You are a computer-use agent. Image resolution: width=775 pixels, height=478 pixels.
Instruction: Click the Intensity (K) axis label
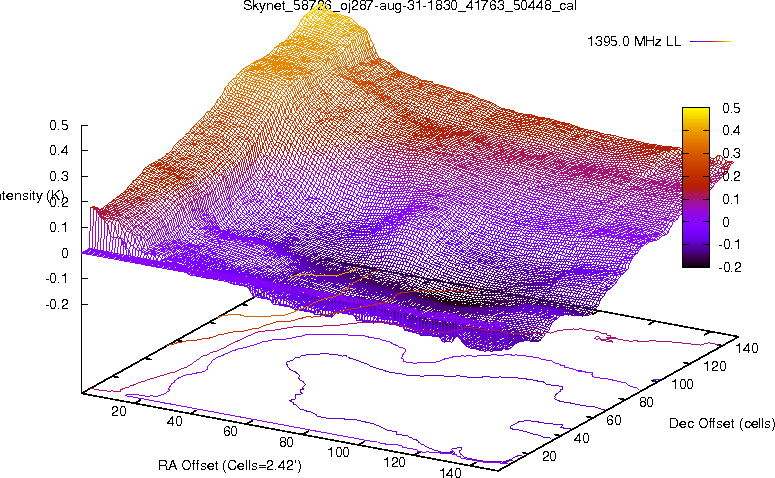click(30, 196)
